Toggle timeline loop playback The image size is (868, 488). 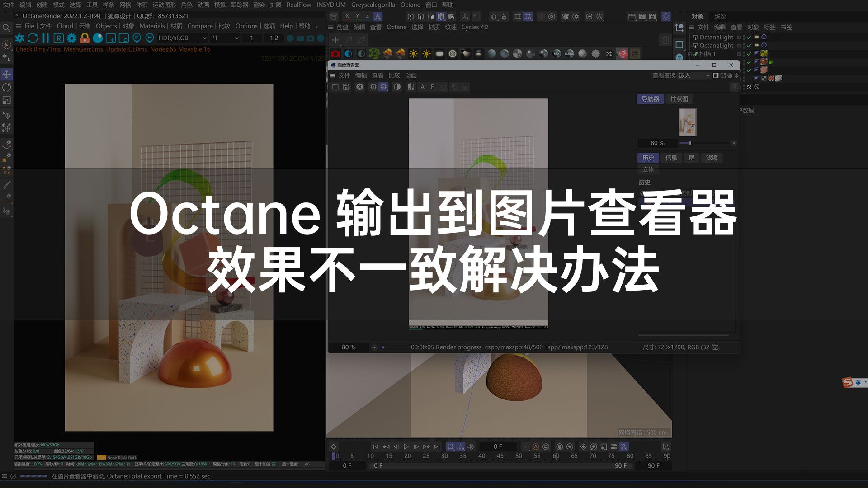[450, 446]
